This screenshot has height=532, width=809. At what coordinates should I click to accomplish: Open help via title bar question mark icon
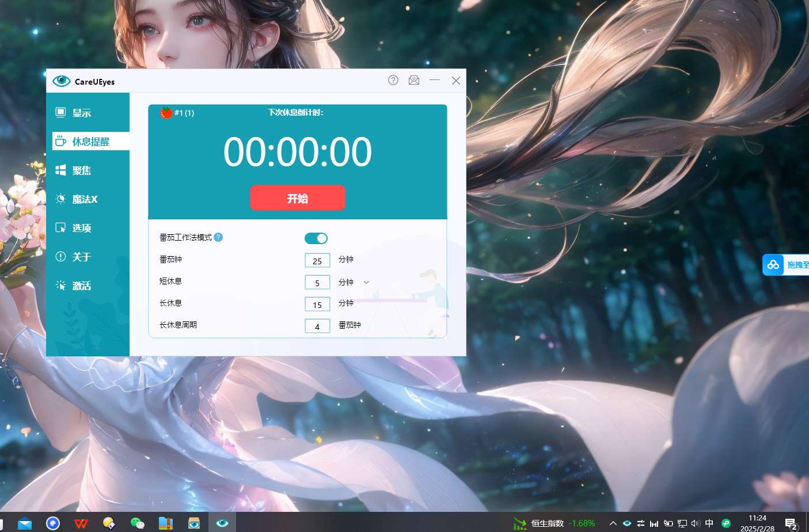(393, 80)
